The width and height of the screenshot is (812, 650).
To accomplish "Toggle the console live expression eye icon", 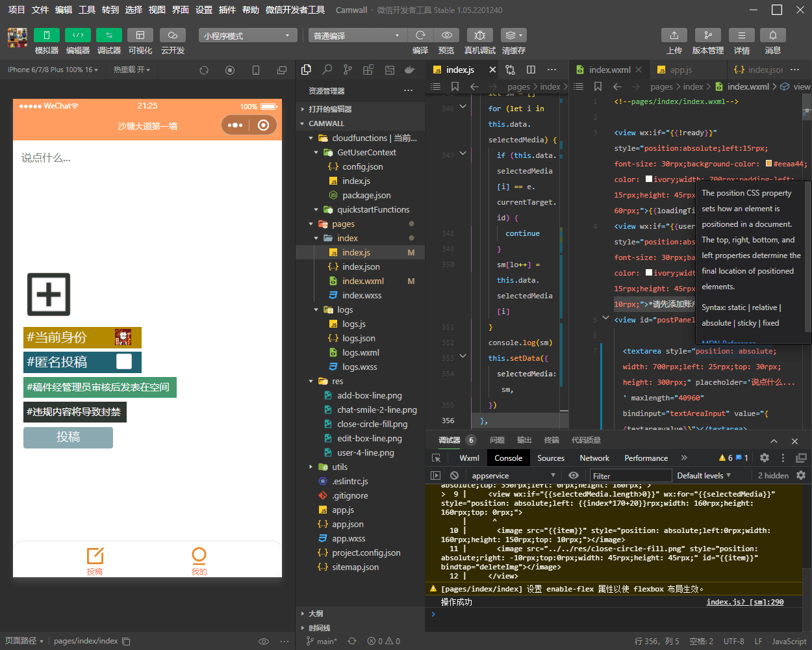I will click(x=573, y=476).
